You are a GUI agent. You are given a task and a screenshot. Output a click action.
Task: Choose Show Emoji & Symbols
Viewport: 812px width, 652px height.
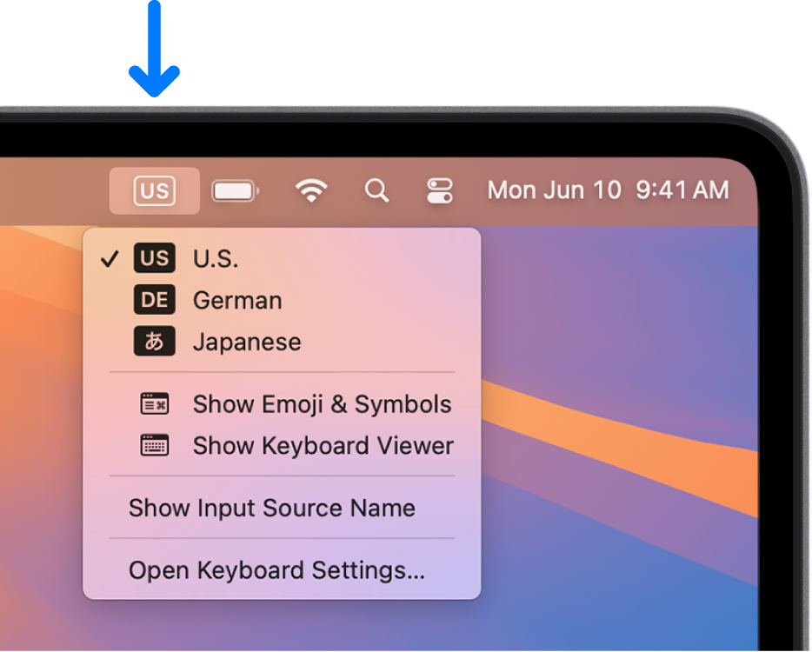[x=282, y=404]
